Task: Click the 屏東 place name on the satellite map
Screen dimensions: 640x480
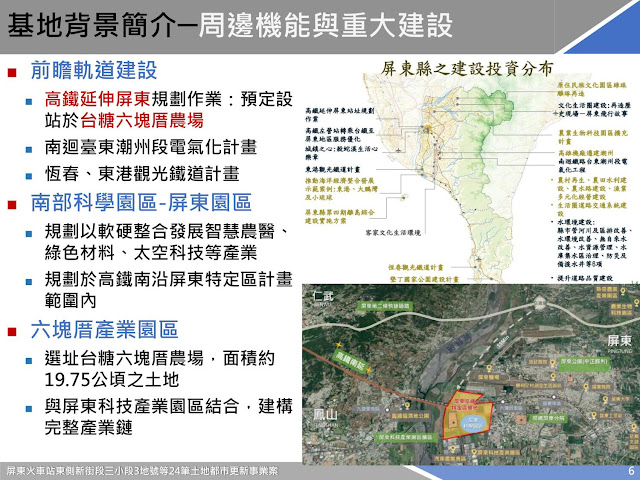Action: click(x=619, y=341)
